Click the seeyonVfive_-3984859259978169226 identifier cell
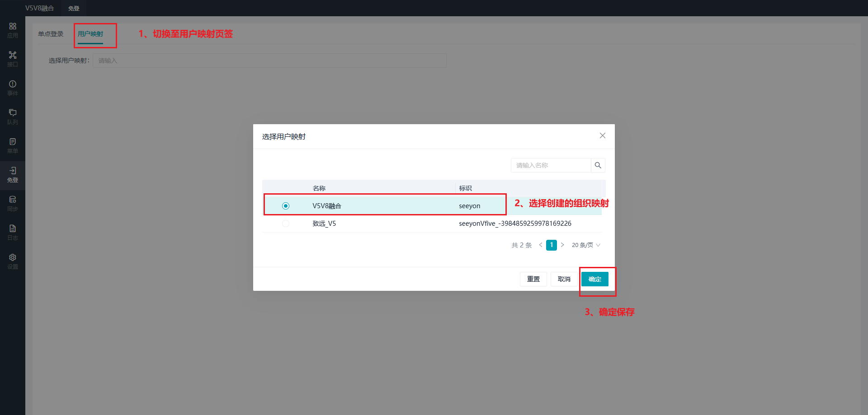Screen dimensions: 868x415 [x=515, y=224]
